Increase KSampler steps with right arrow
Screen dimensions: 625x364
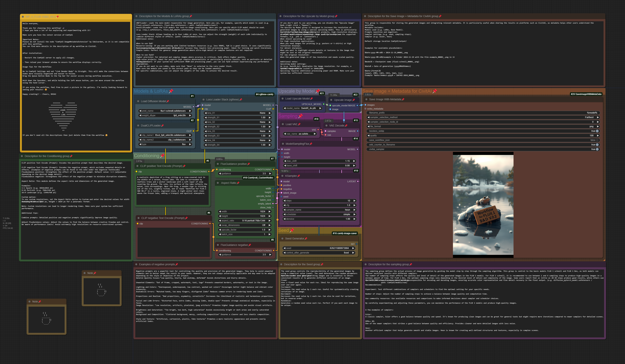pyautogui.click(x=354, y=201)
